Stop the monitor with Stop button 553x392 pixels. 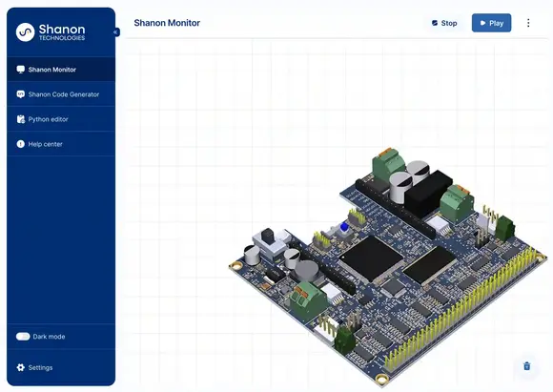pyautogui.click(x=444, y=23)
